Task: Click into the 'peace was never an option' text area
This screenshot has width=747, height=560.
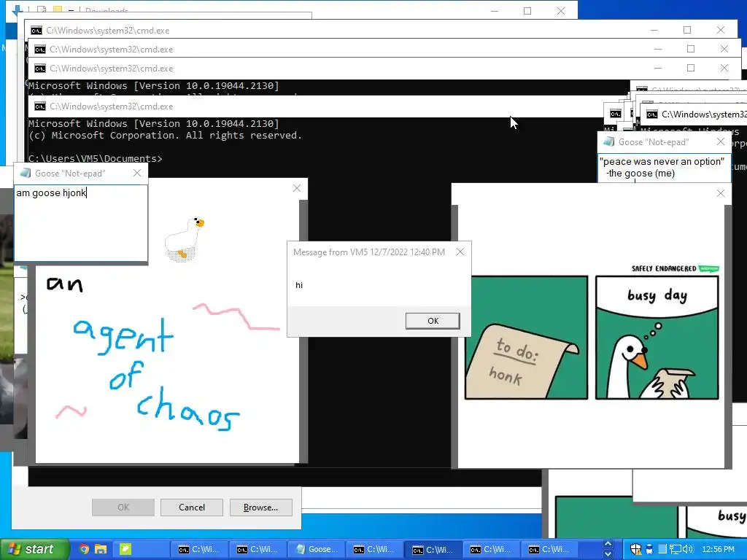Action: click(664, 168)
